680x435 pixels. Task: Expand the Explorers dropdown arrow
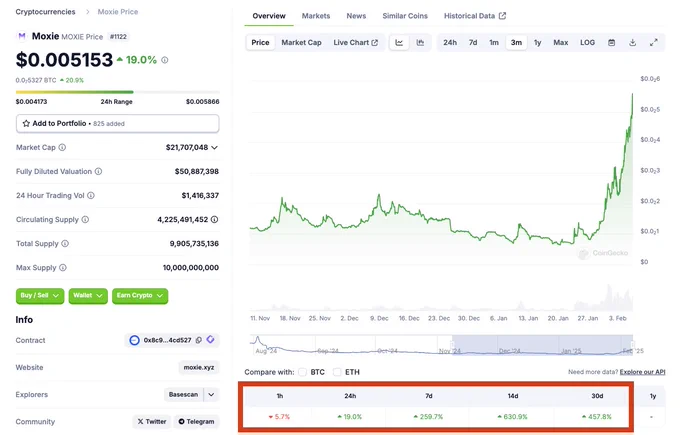pos(211,395)
